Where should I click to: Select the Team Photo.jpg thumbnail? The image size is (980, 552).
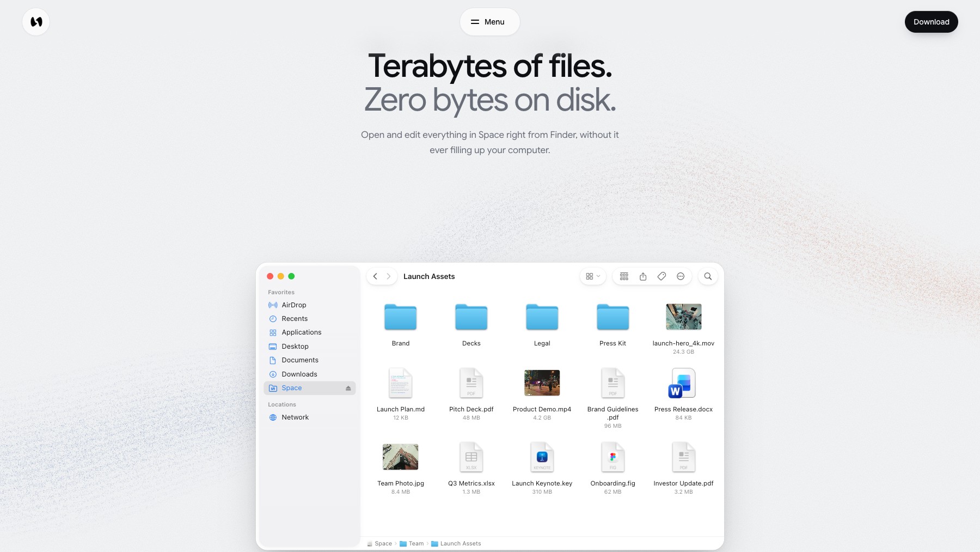[401, 457]
